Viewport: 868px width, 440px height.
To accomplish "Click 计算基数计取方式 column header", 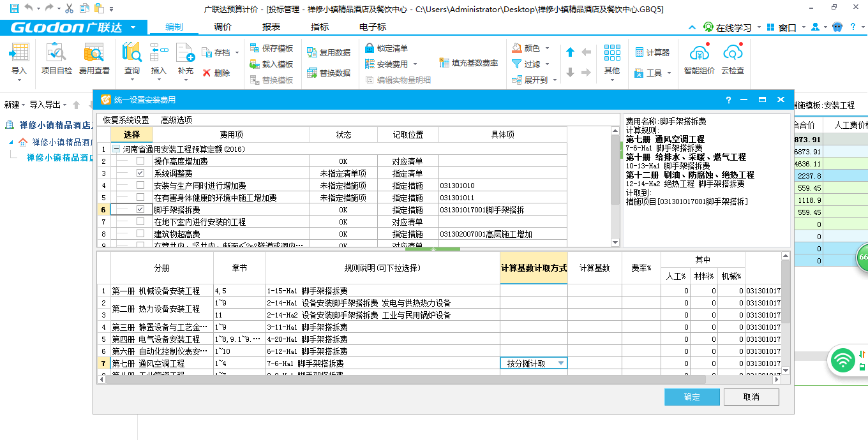I will pos(534,268).
